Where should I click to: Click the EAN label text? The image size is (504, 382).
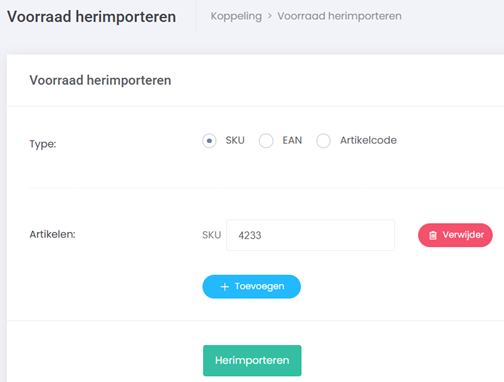click(292, 140)
